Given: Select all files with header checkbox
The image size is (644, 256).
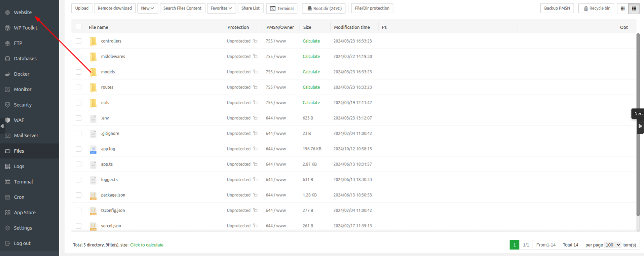Looking at the screenshot, I should click(x=79, y=27).
